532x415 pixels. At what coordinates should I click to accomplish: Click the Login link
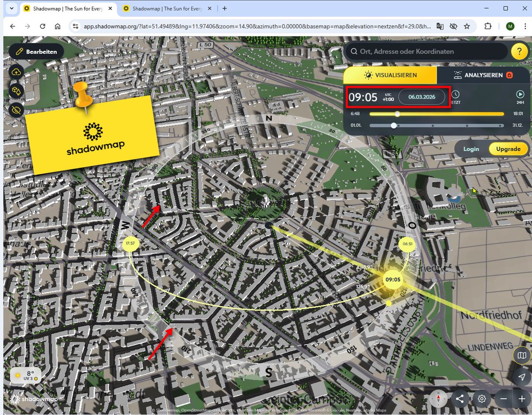click(471, 149)
